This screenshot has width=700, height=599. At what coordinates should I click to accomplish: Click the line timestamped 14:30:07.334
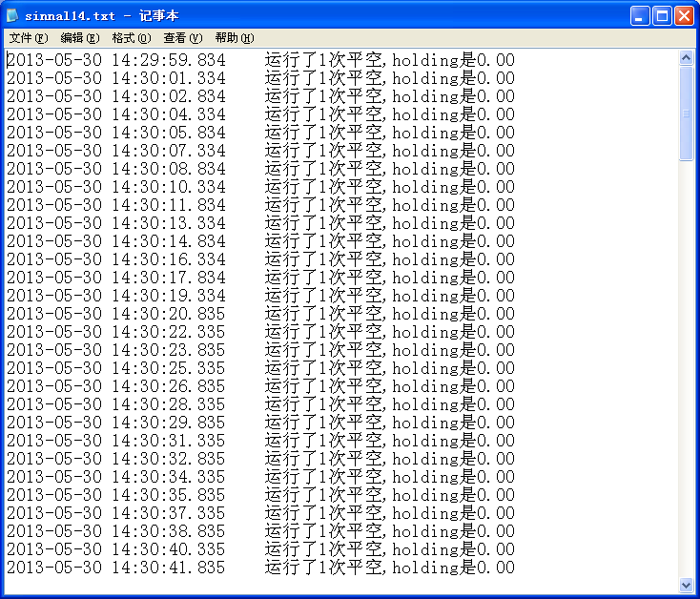[260, 151]
